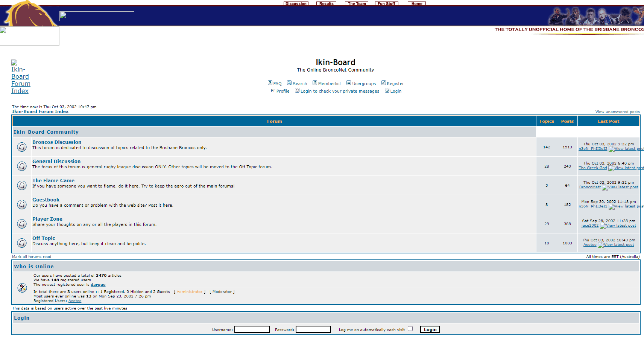Open Tha Greek God profile link

[x=592, y=168]
